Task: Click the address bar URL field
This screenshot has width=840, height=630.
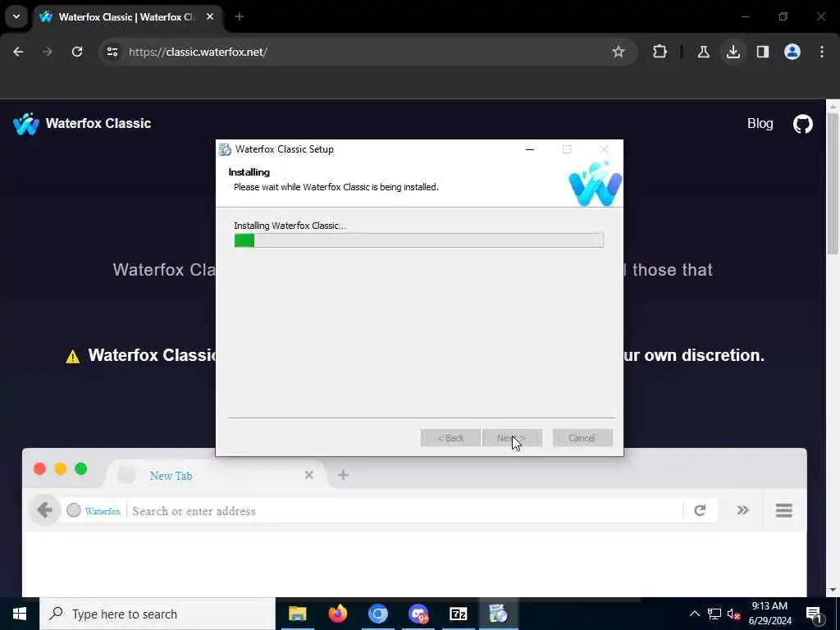Action: [367, 52]
